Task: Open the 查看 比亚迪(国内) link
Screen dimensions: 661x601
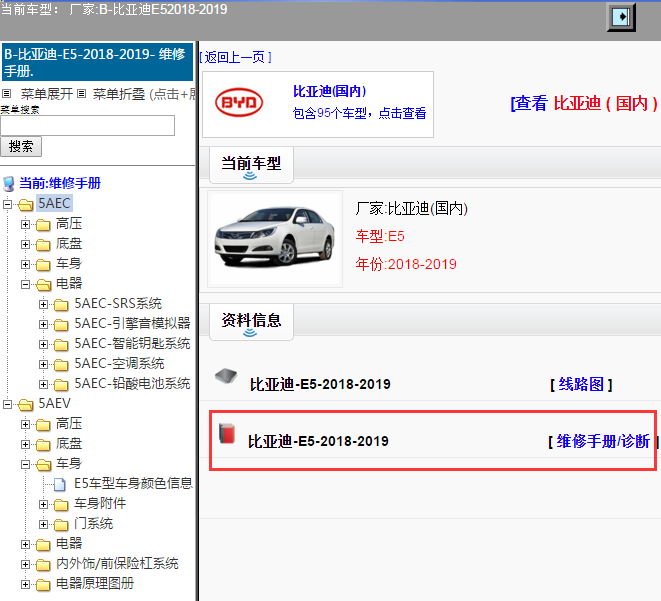Action: (584, 103)
